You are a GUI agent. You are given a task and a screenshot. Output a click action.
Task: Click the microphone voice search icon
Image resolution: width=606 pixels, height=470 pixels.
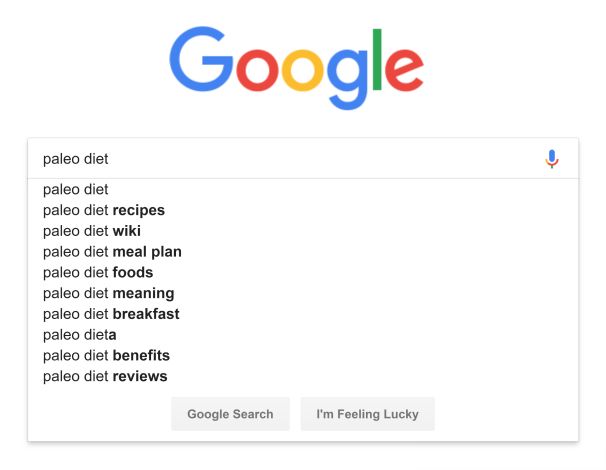point(552,159)
